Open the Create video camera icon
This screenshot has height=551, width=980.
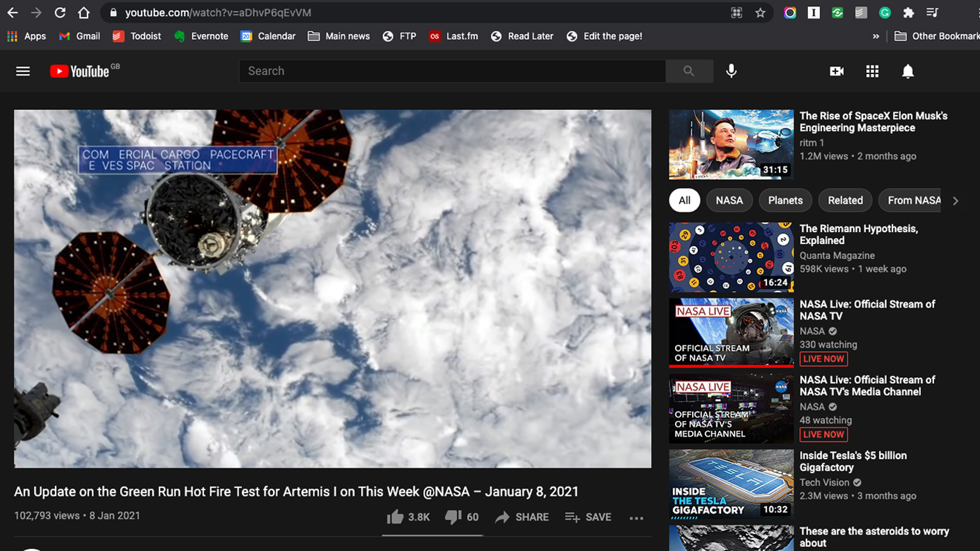(x=837, y=72)
